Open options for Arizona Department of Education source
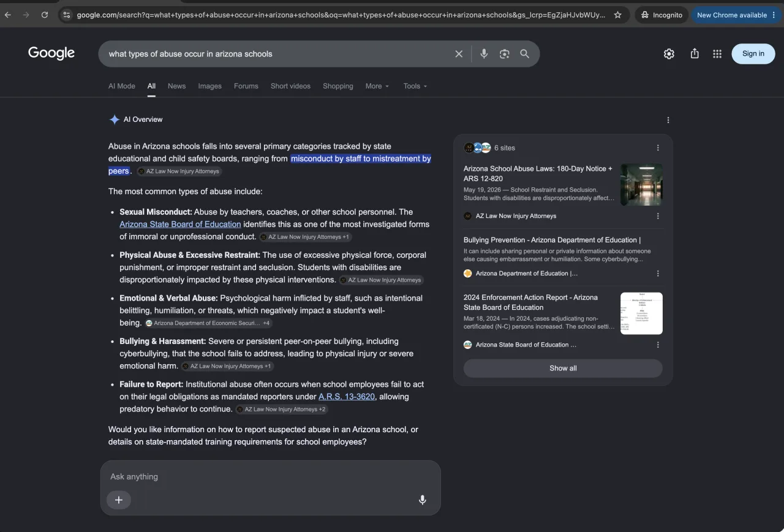784x532 pixels. [x=658, y=274]
